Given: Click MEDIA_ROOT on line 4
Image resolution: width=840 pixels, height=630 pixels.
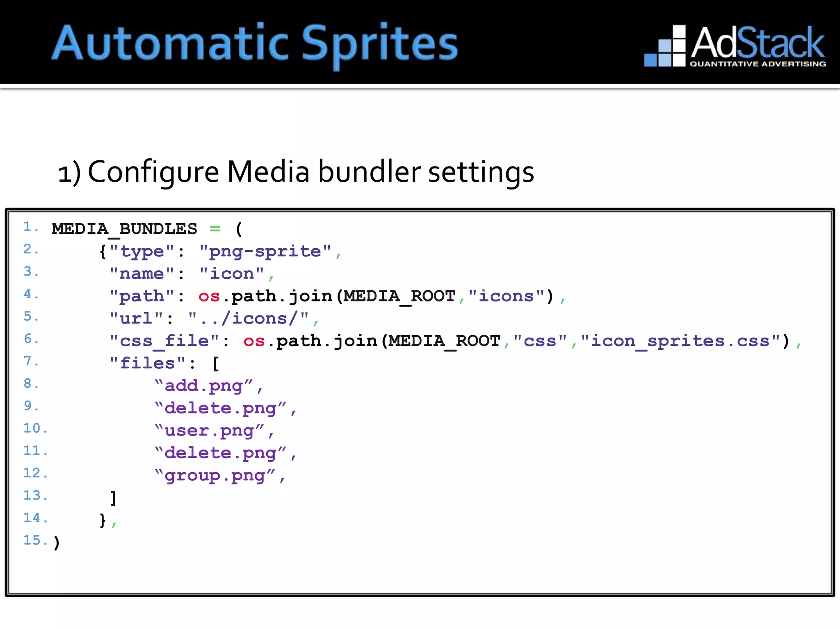Looking at the screenshot, I should tap(399, 297).
